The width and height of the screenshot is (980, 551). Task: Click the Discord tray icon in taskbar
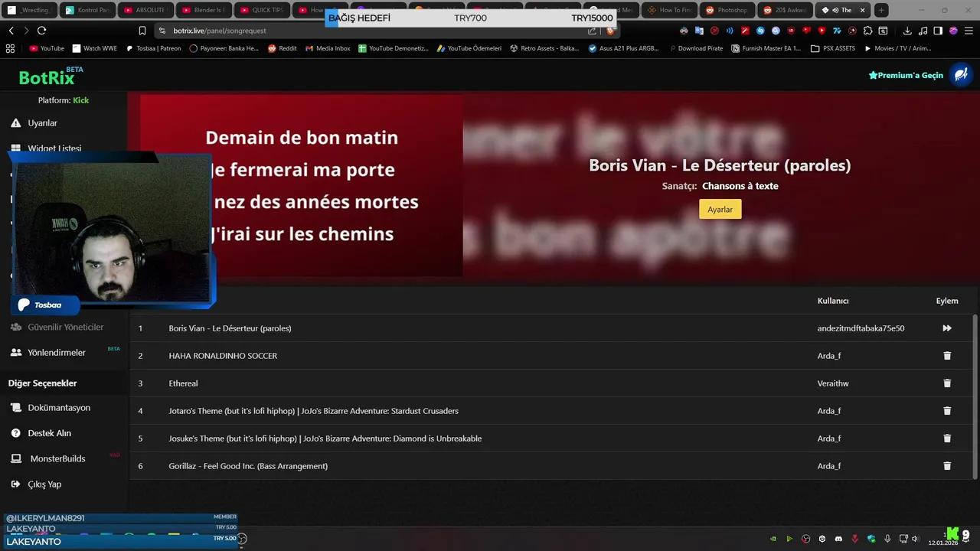tap(838, 539)
